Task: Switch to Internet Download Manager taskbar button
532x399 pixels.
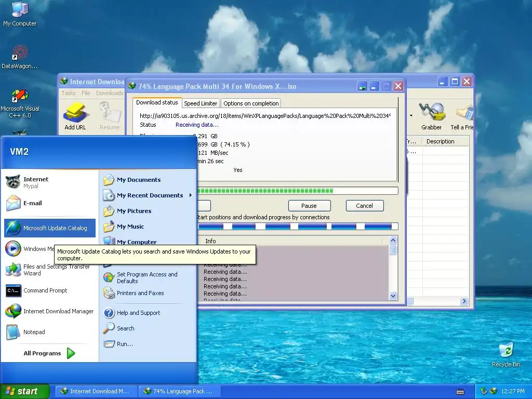Action: pos(96,391)
